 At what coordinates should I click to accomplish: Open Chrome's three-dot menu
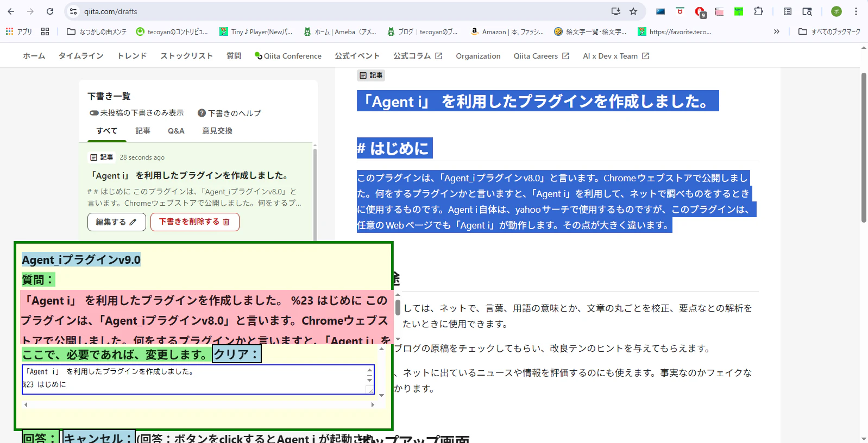(x=856, y=11)
